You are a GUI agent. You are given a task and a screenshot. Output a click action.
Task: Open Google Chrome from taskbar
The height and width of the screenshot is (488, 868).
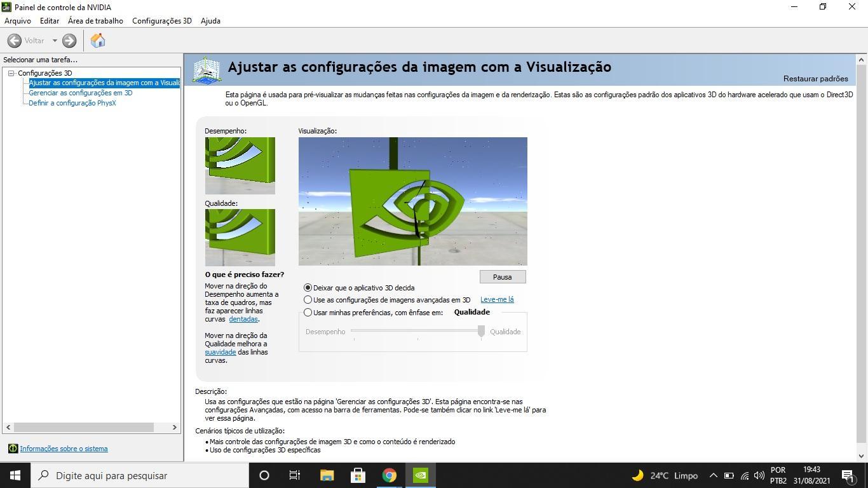pos(389,475)
